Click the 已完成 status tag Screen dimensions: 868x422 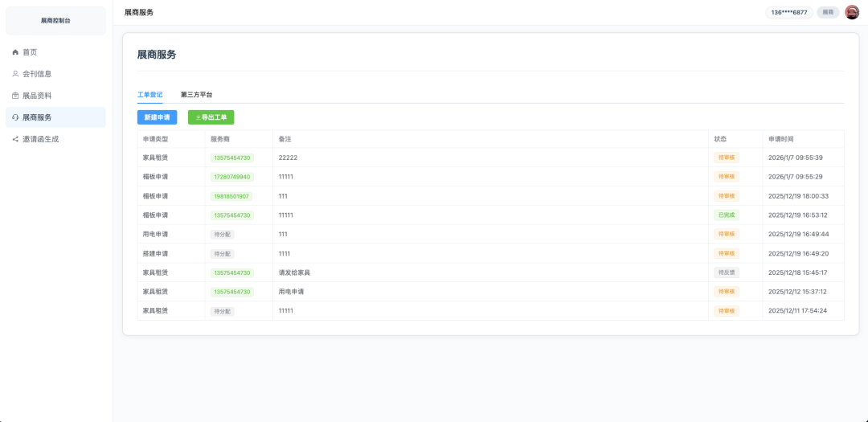tap(727, 215)
